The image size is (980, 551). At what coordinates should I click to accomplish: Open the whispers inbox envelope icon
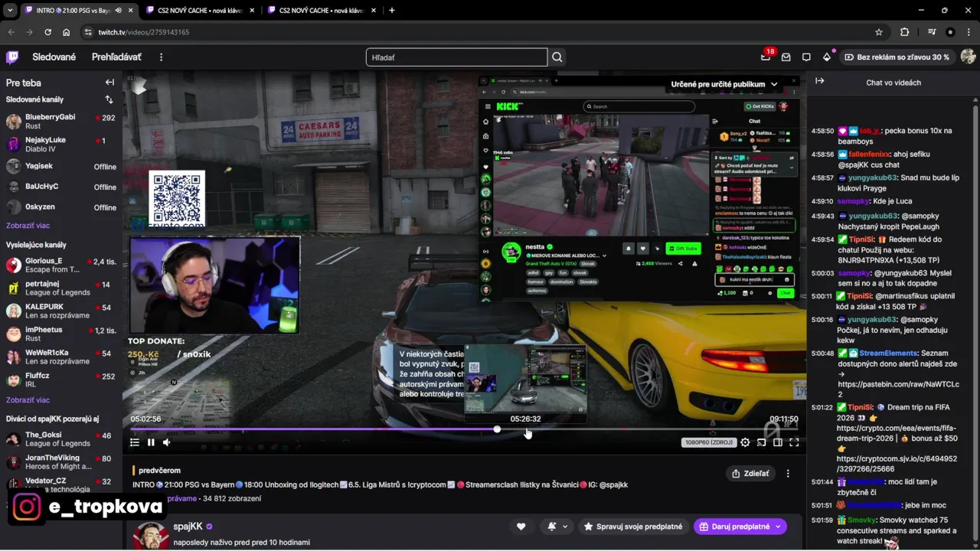click(x=786, y=57)
